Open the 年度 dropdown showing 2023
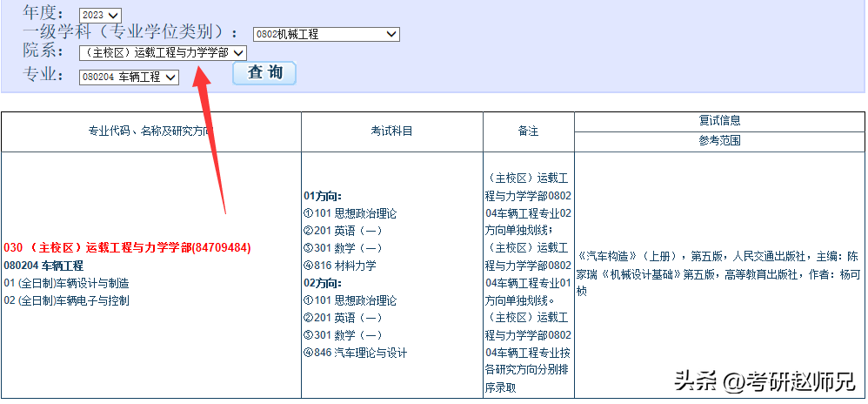 pyautogui.click(x=100, y=15)
